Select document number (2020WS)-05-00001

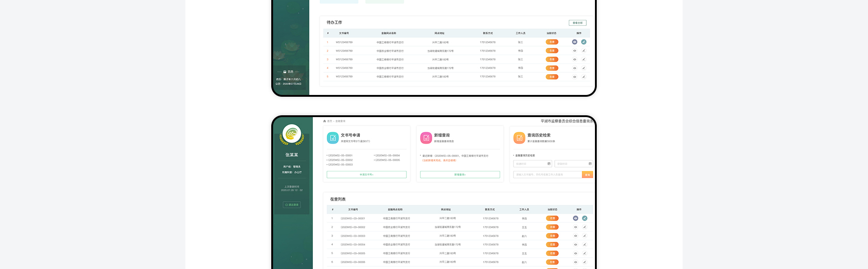pos(340,156)
